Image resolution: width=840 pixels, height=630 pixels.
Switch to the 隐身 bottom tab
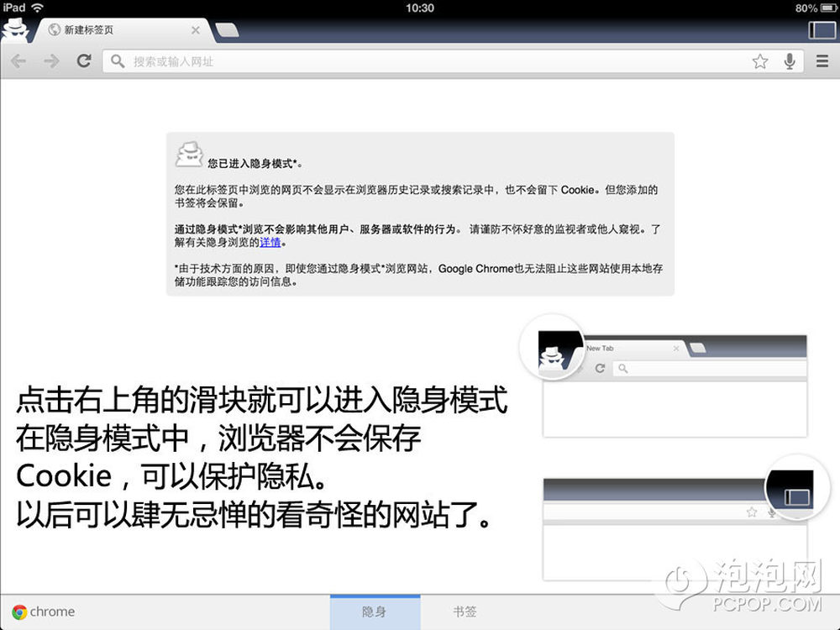375,612
